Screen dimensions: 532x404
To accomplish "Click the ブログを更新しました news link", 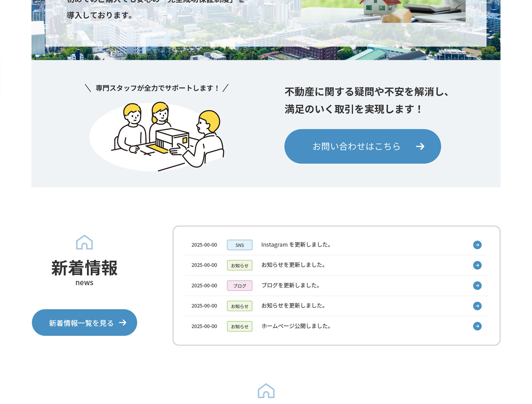I will (291, 286).
